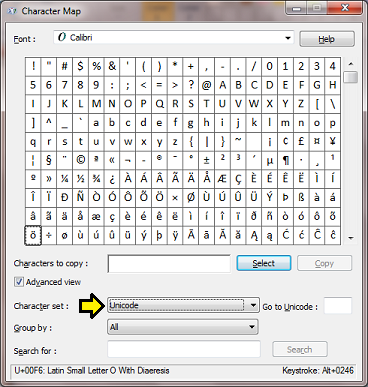Select the ampersand & character
This screenshot has height=387, width=368.
pyautogui.click(x=112, y=66)
